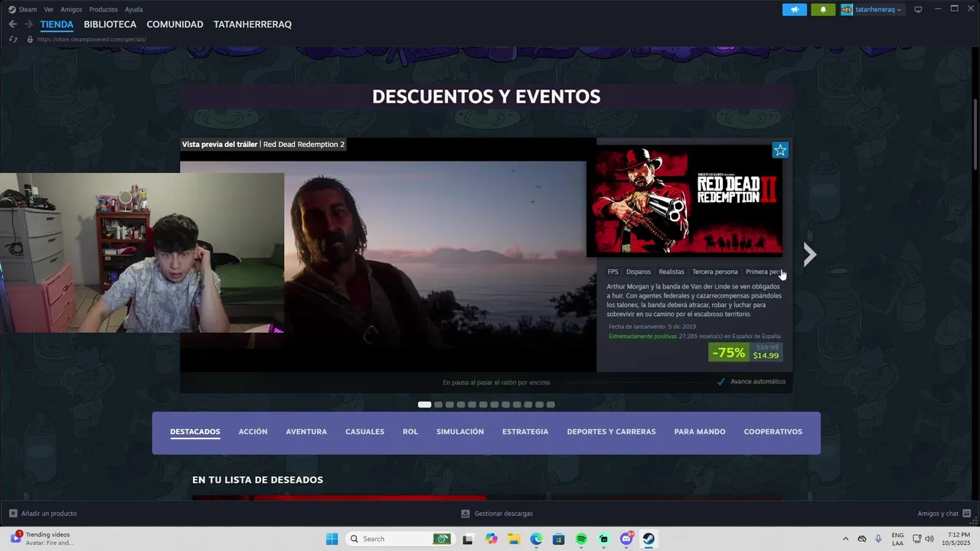Select the AVENTURA category tab
The image size is (980, 551).
tap(306, 432)
